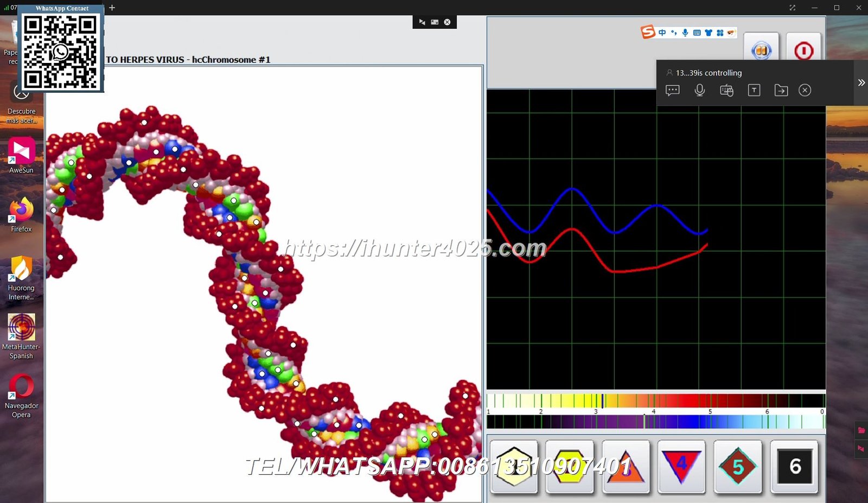Toggle Chinese/English mode on the Sogou bar

click(662, 32)
